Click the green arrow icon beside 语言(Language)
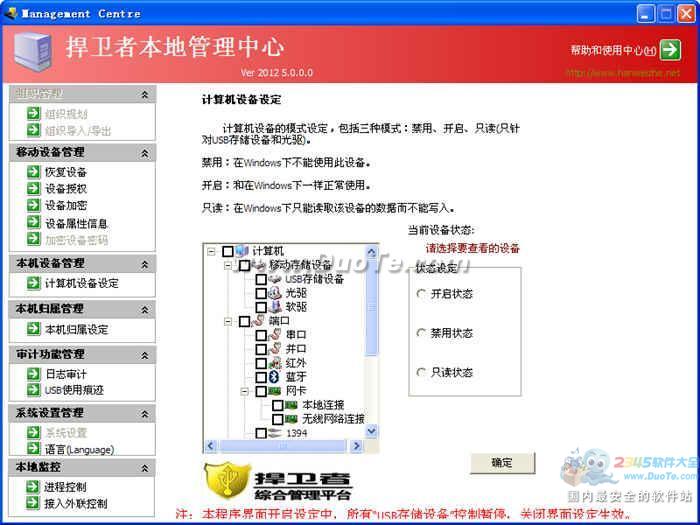The height and width of the screenshot is (525, 700). pos(33,448)
